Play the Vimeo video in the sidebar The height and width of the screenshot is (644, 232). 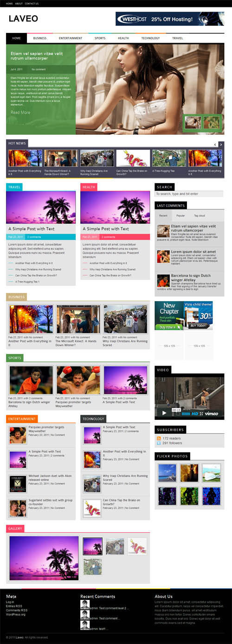click(163, 413)
